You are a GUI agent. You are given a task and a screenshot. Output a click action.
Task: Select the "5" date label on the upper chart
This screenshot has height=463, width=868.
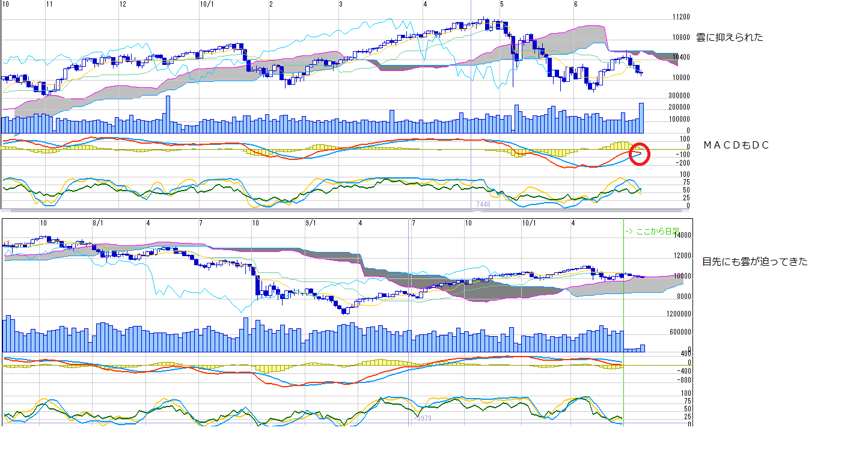pos(501,4)
